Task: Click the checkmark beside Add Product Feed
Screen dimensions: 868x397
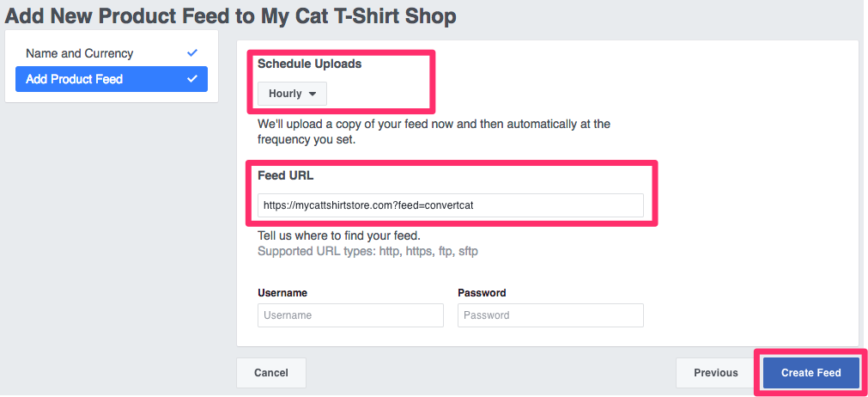Action: point(192,79)
